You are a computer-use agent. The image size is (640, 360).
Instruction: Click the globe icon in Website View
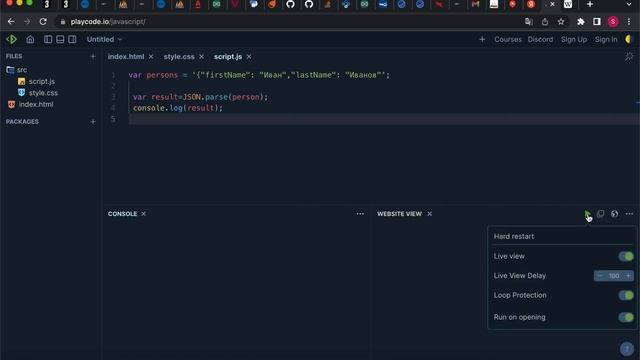[614, 214]
